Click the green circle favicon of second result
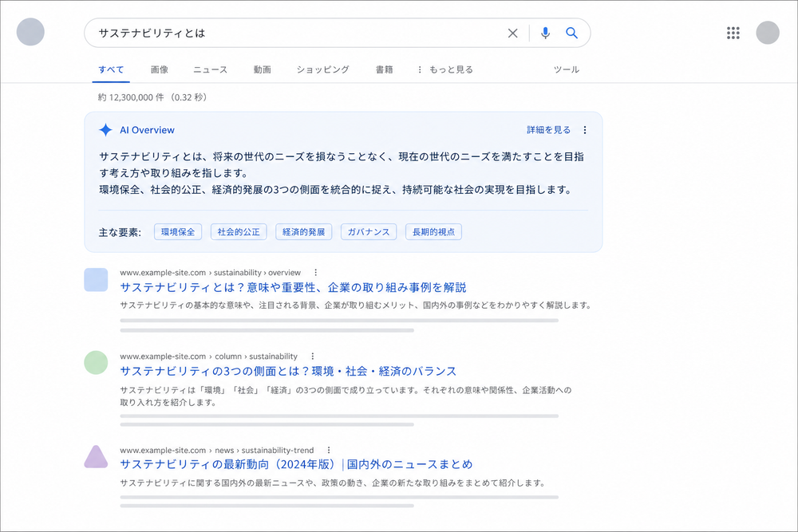Viewport: 798px width, 532px height. coord(96,363)
